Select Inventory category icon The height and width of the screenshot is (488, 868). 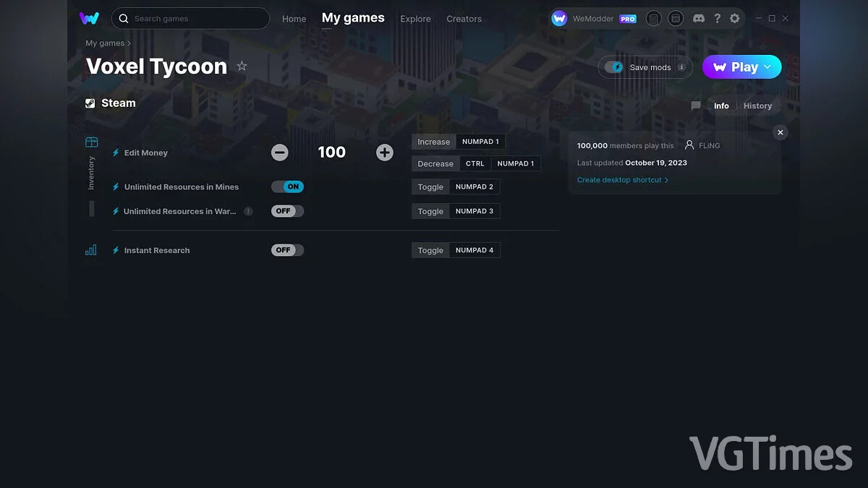91,142
